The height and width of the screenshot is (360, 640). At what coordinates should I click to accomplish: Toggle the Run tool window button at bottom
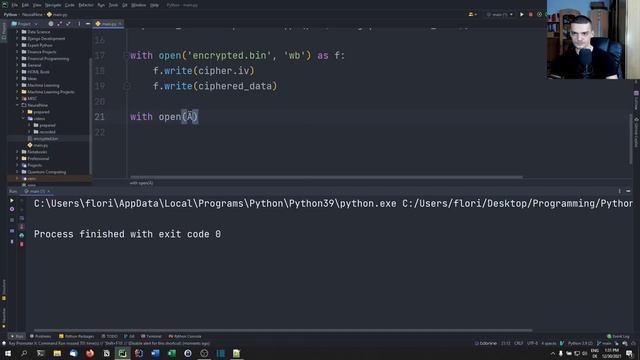(x=17, y=336)
